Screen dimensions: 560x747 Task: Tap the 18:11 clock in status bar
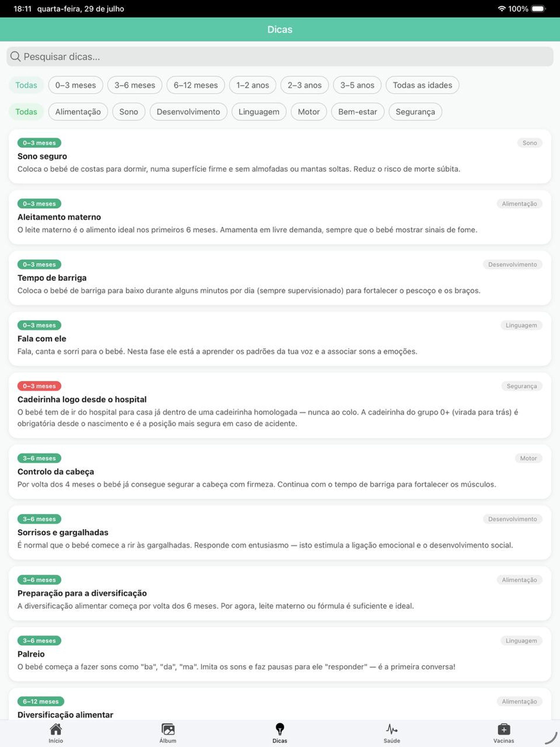23,9
